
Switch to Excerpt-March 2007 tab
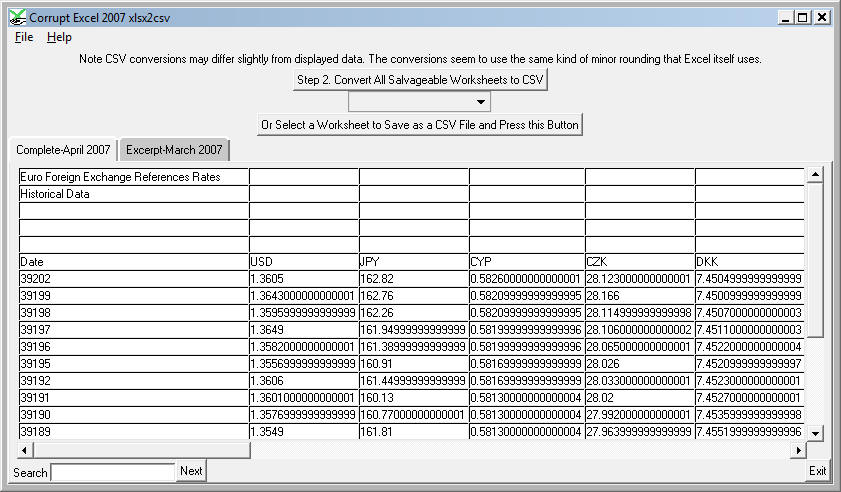click(174, 150)
